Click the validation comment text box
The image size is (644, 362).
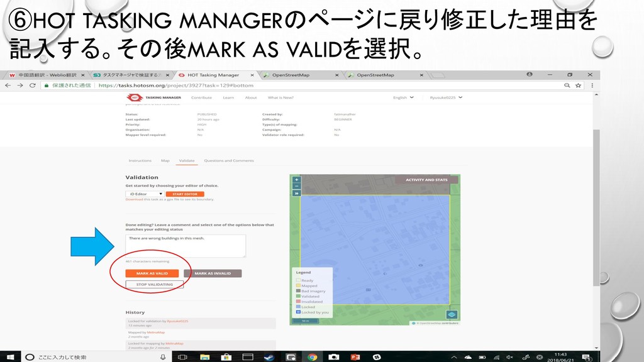(x=186, y=246)
